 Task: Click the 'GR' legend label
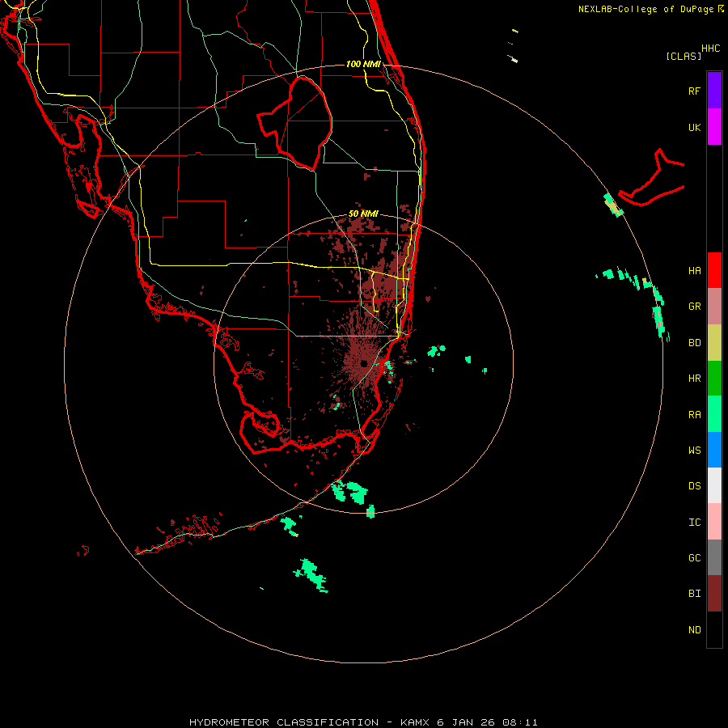694,307
